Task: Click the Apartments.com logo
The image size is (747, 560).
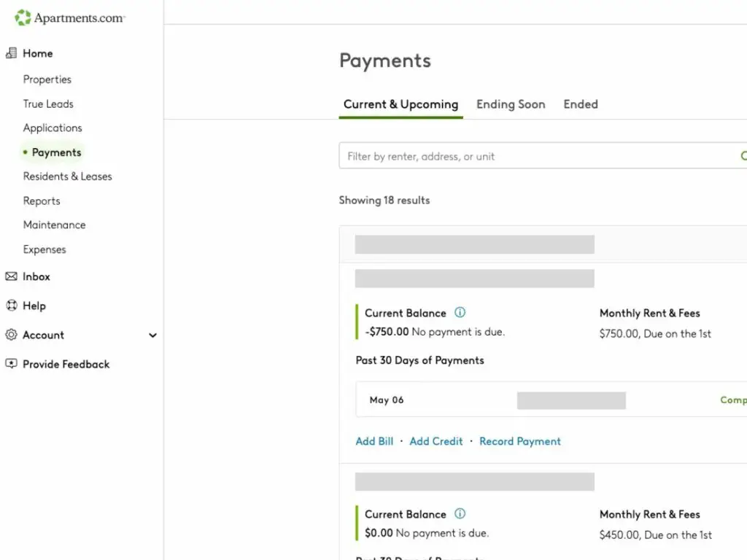Action: click(70, 17)
